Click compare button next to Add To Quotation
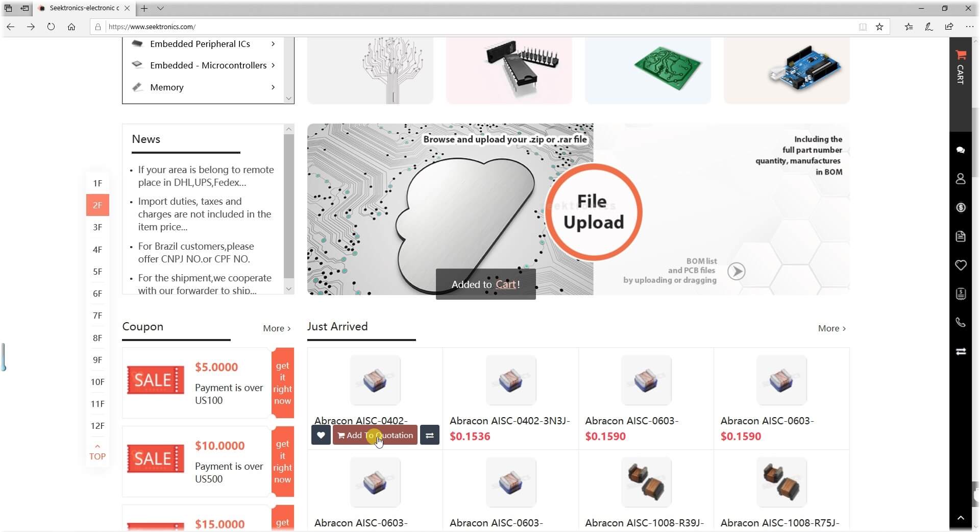 pyautogui.click(x=429, y=435)
